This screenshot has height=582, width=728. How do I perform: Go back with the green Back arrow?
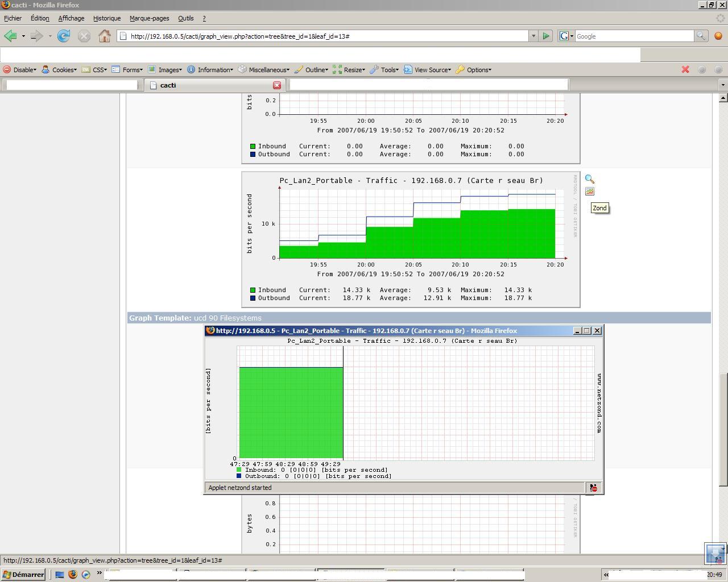click(10, 36)
